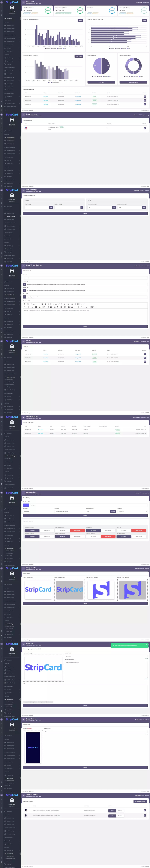This screenshot has height=868, width=150.
Task: Select Setup Currency in the Setup Currency sidebar
Action: pos(11,137)
